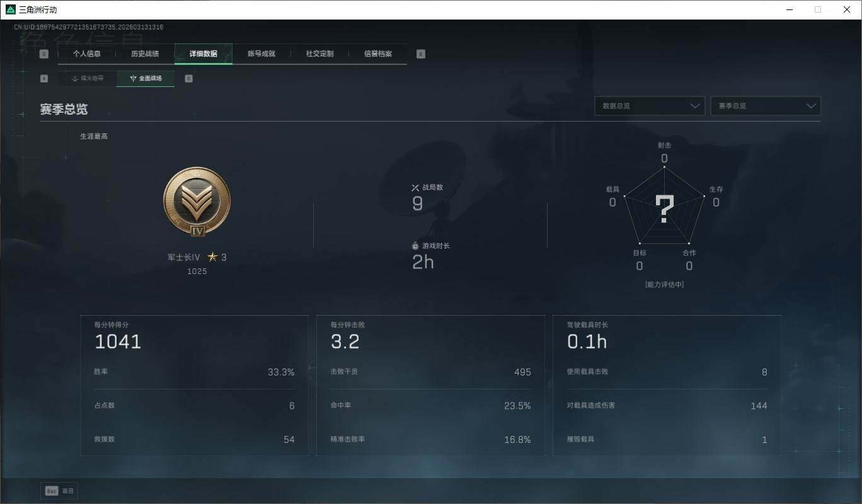Click the 命中率 row label

[341, 406]
